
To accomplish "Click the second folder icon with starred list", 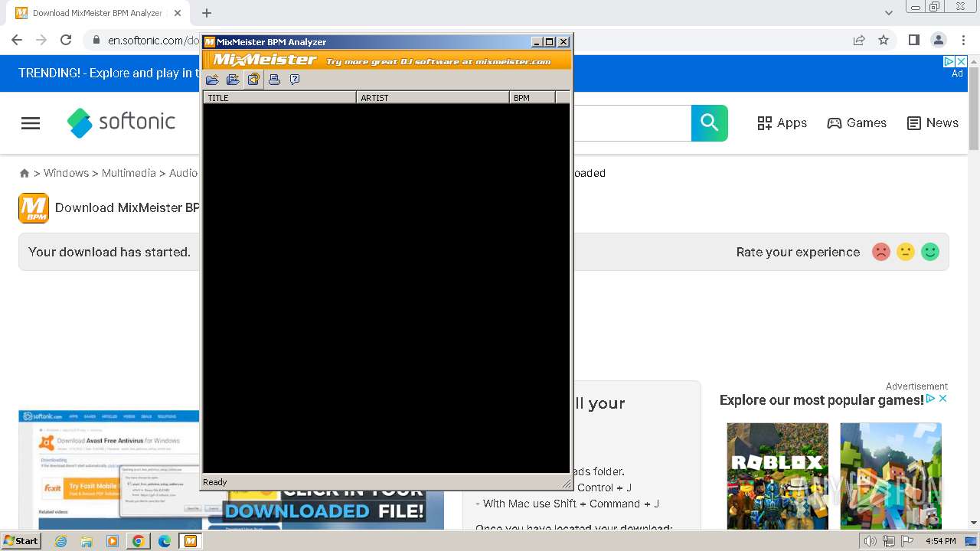I will coord(233,80).
